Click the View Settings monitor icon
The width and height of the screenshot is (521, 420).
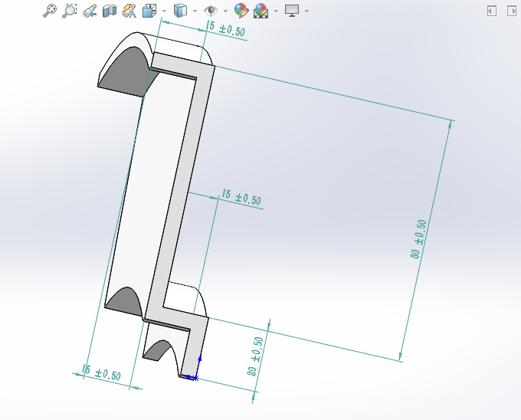291,11
